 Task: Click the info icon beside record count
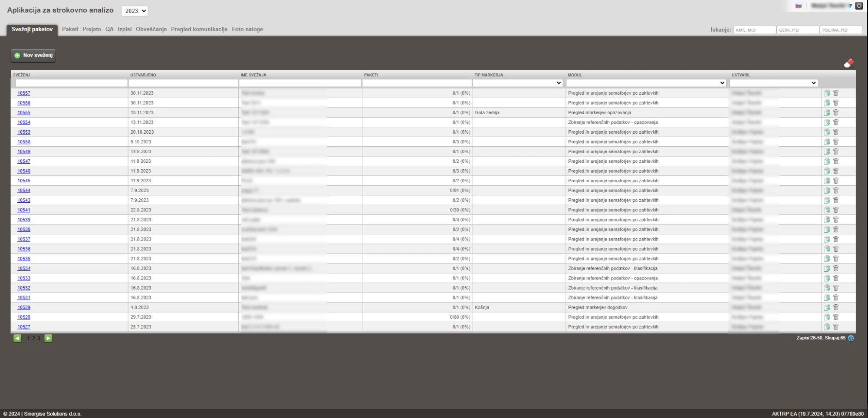[x=851, y=338]
